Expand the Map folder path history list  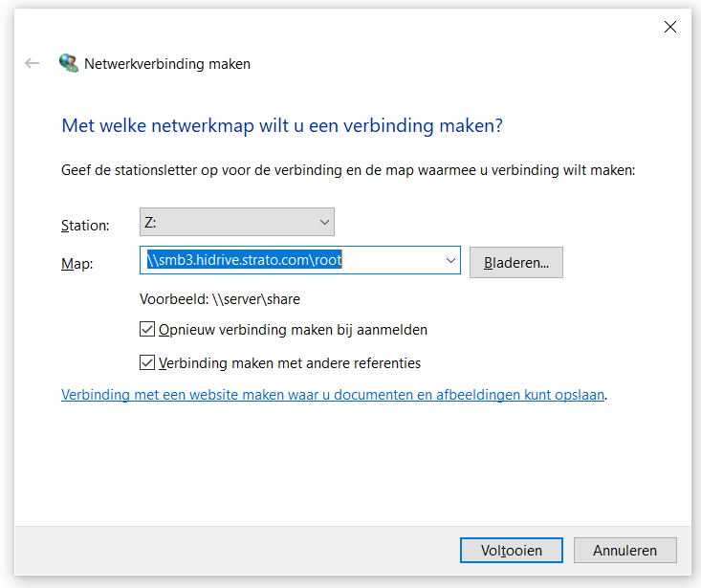pyautogui.click(x=450, y=260)
